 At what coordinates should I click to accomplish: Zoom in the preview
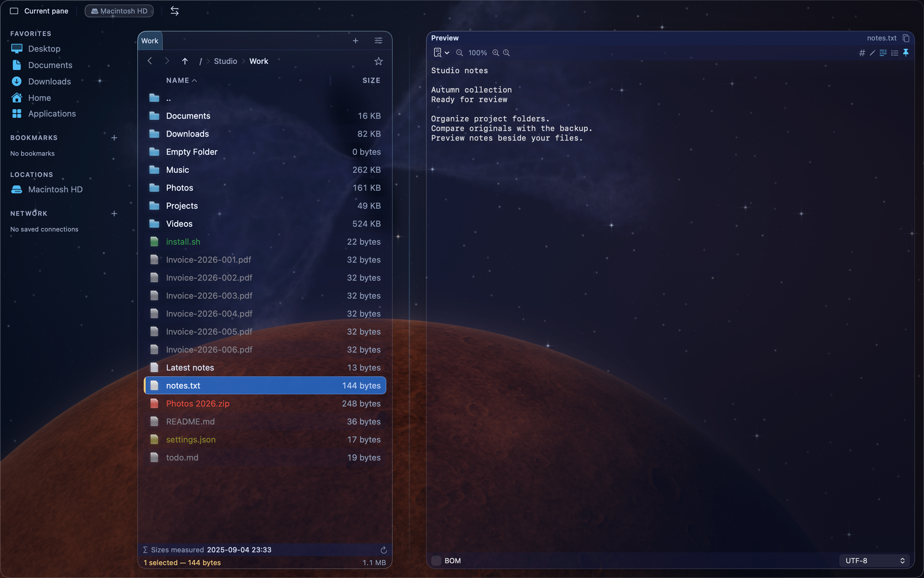pos(496,53)
